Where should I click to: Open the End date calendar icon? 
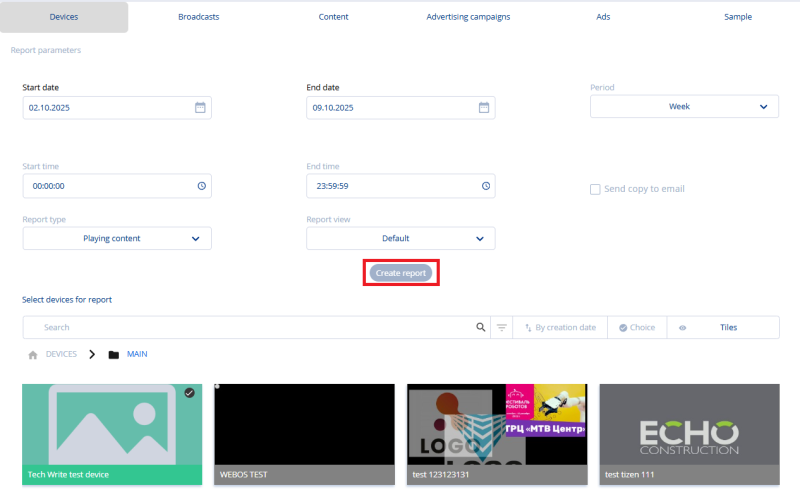click(x=484, y=108)
